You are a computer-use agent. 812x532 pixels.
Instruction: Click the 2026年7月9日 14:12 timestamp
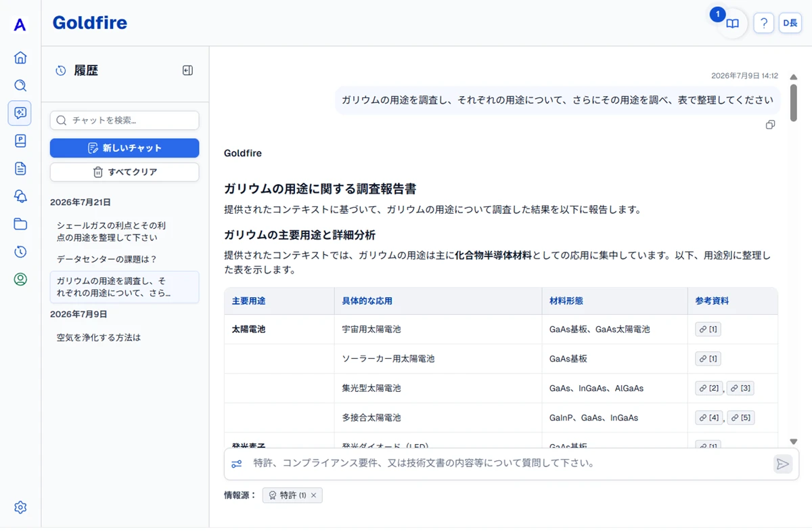744,76
